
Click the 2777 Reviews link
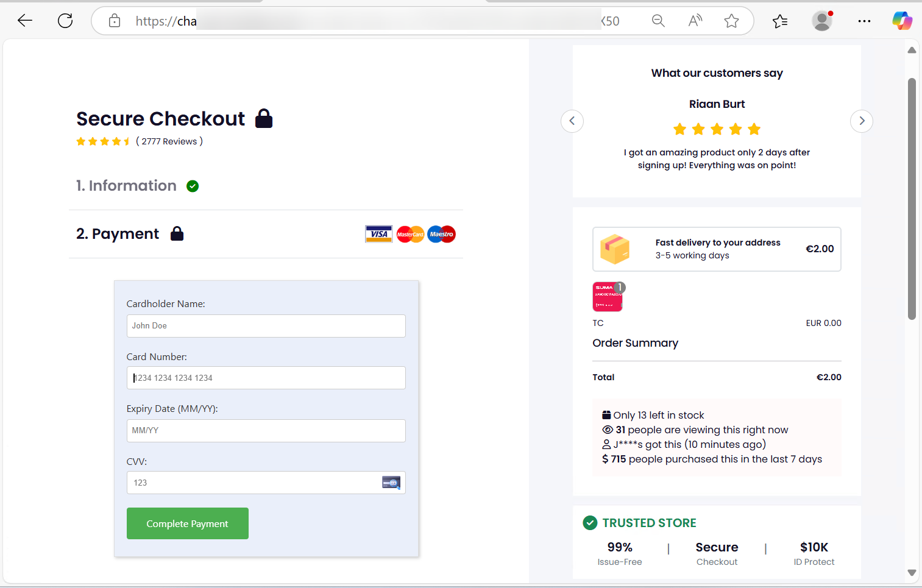click(x=169, y=141)
